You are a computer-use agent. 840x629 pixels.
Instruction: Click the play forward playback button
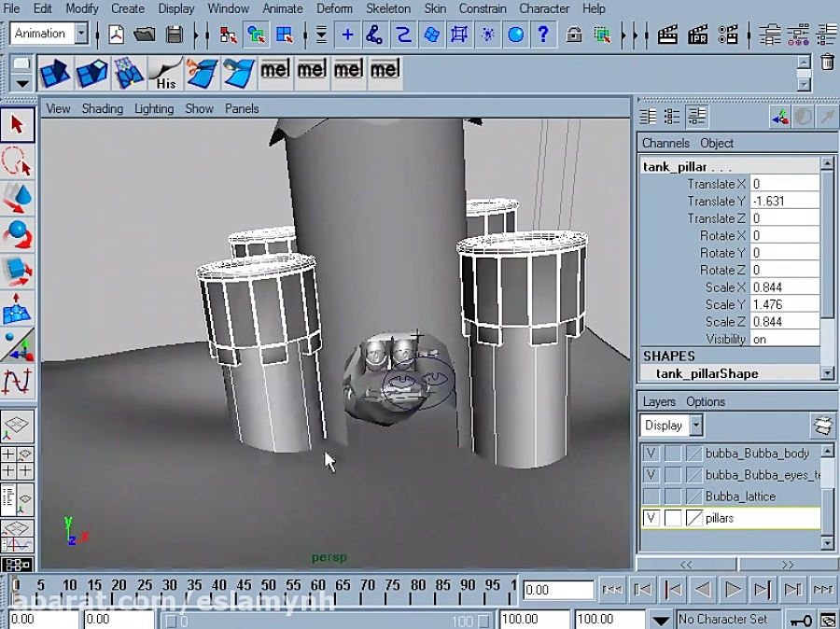coord(734,589)
